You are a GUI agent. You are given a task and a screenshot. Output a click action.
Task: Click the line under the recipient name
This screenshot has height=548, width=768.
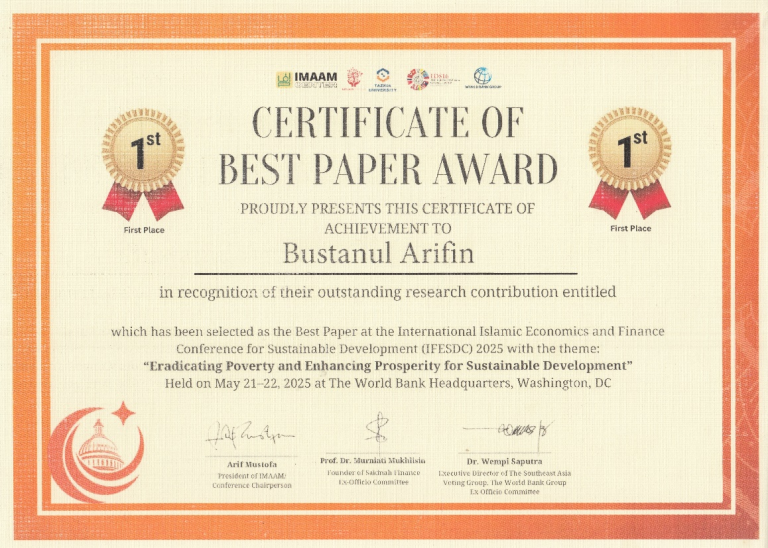[x=385, y=274]
